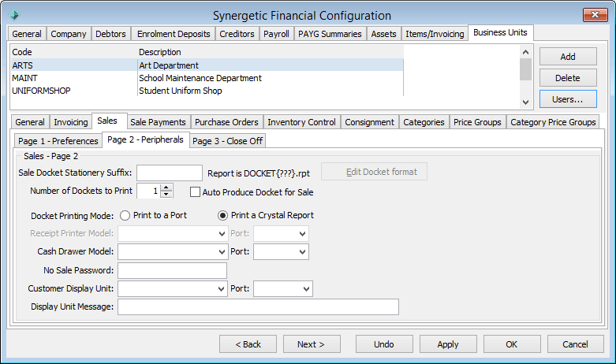This screenshot has height=364, width=616.
Task: Click the Business Units tab
Action: coord(500,32)
